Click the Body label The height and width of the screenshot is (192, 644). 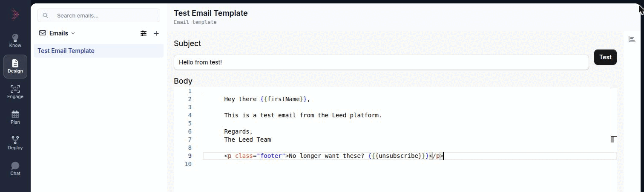coord(183,81)
